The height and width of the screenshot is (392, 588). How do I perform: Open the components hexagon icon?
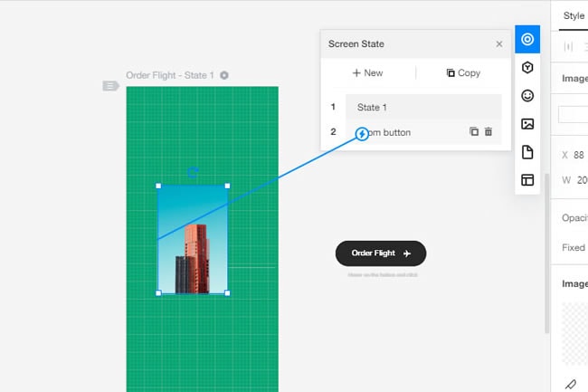tap(527, 68)
